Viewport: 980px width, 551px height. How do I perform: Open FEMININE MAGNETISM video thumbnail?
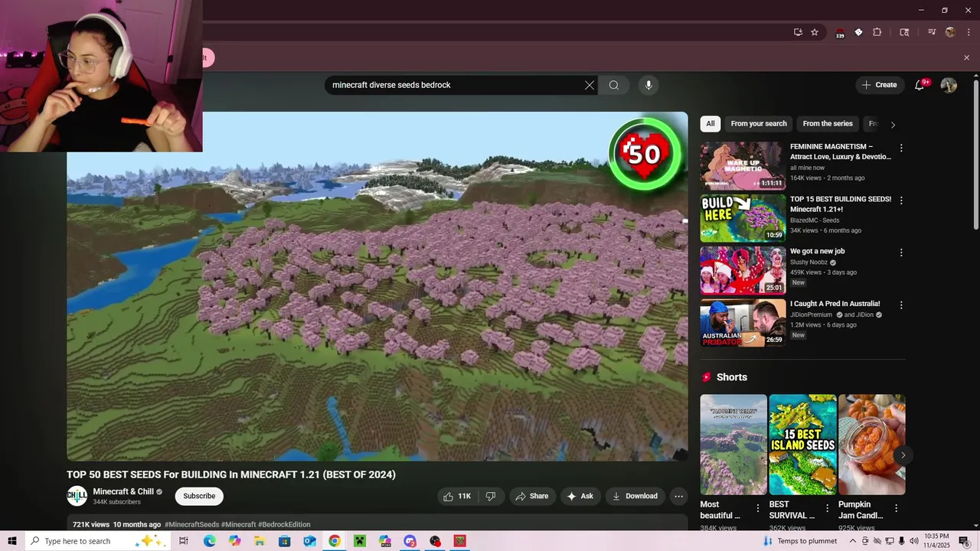(x=743, y=165)
